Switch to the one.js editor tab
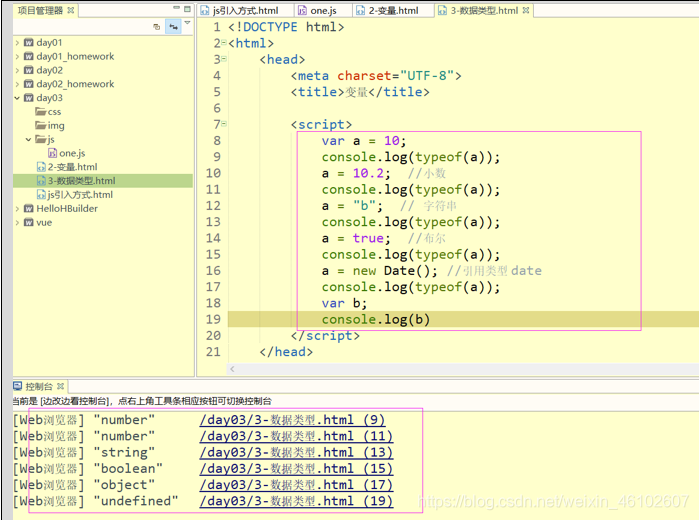699x520 pixels. tap(324, 11)
